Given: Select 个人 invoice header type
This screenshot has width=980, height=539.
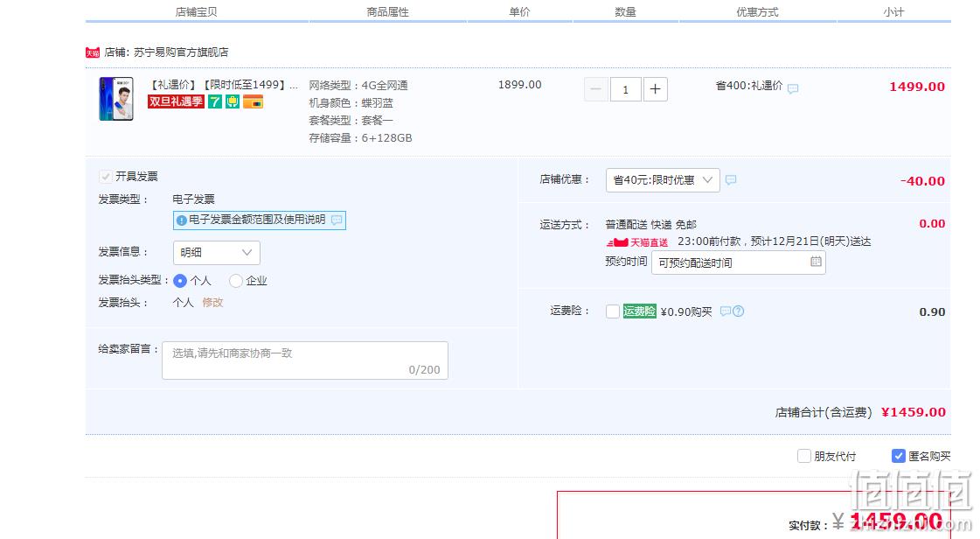Looking at the screenshot, I should click(180, 281).
